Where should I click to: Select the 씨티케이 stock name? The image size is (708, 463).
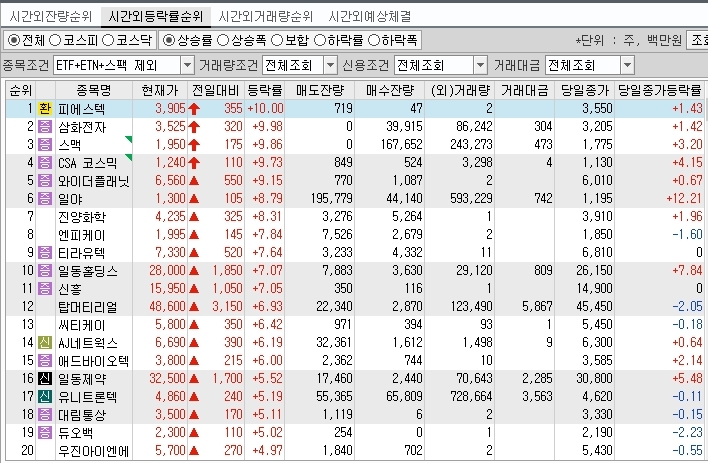click(x=82, y=325)
